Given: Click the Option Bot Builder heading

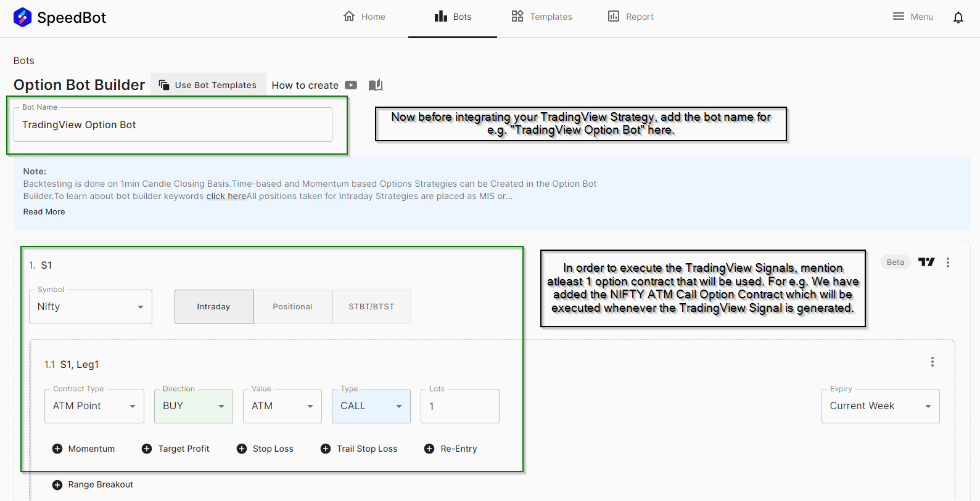Looking at the screenshot, I should click(x=80, y=84).
